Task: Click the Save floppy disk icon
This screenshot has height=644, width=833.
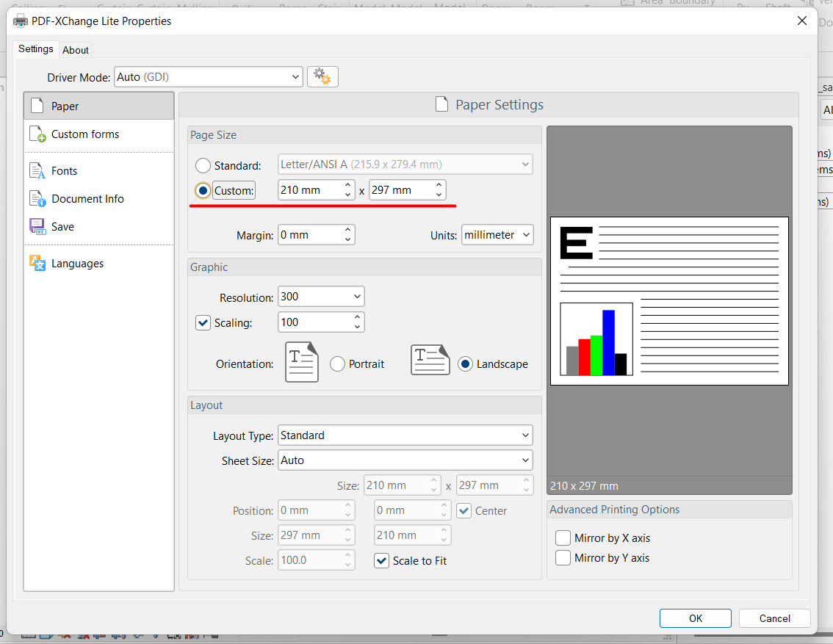Action: [37, 227]
